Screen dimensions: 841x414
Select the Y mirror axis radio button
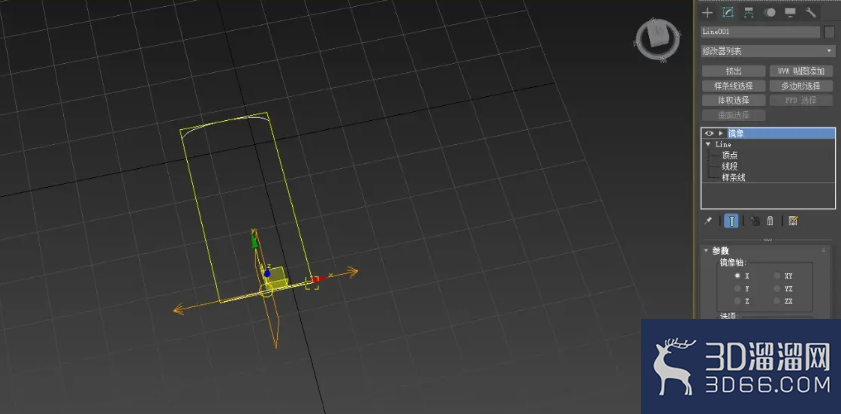(x=738, y=289)
